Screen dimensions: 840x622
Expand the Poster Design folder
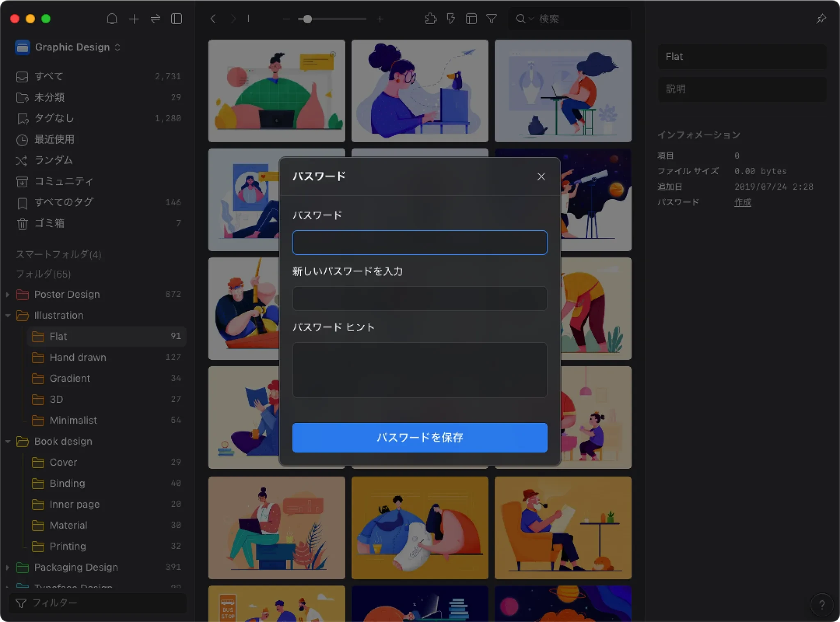pos(7,294)
